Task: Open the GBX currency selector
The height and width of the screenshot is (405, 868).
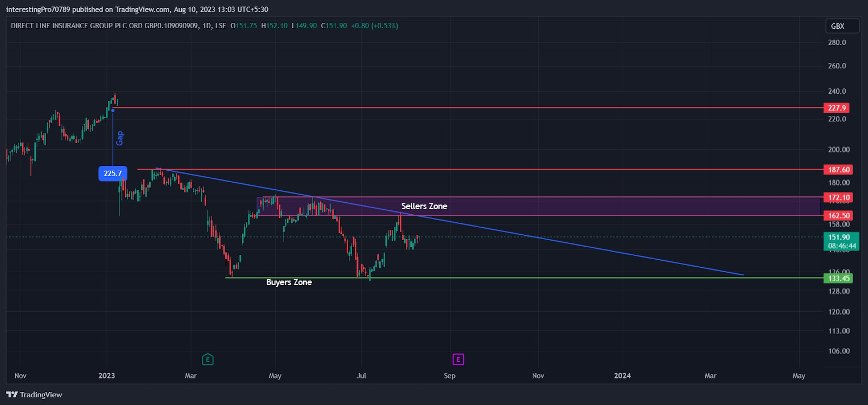Action: [842, 26]
